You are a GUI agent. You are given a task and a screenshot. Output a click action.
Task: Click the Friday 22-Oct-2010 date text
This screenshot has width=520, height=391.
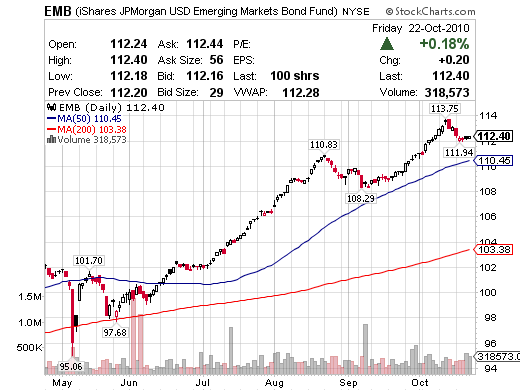421,28
